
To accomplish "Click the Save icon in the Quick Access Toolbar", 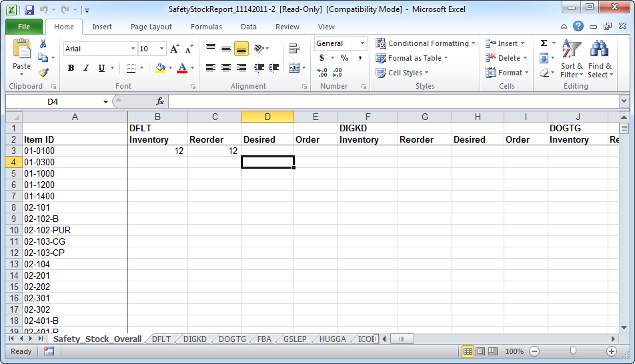I will tap(29, 10).
